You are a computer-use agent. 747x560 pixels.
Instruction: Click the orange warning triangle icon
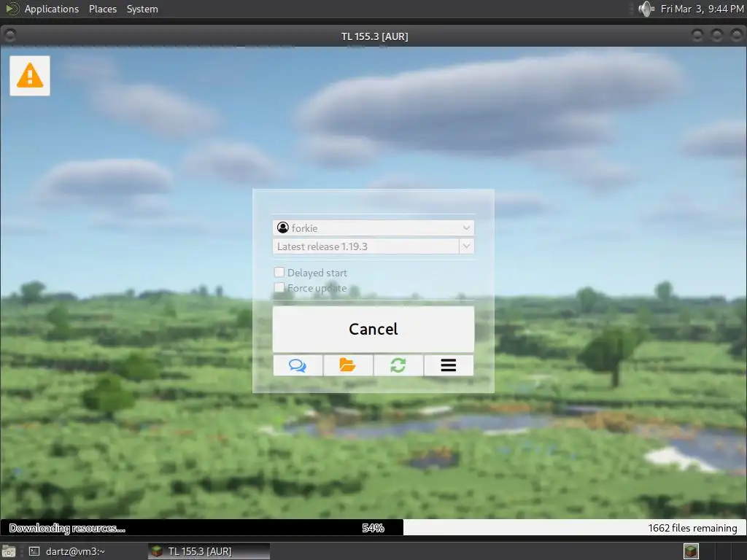(29, 76)
